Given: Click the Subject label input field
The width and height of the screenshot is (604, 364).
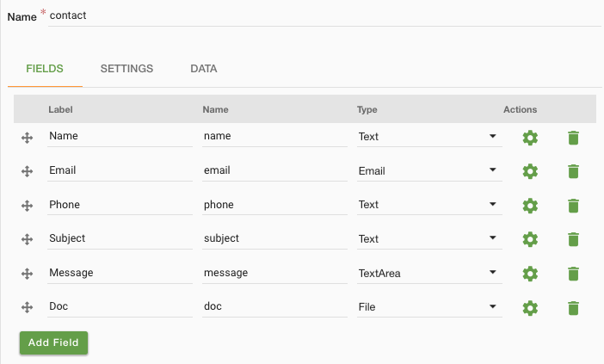Looking at the screenshot, I should pyautogui.click(x=120, y=239).
